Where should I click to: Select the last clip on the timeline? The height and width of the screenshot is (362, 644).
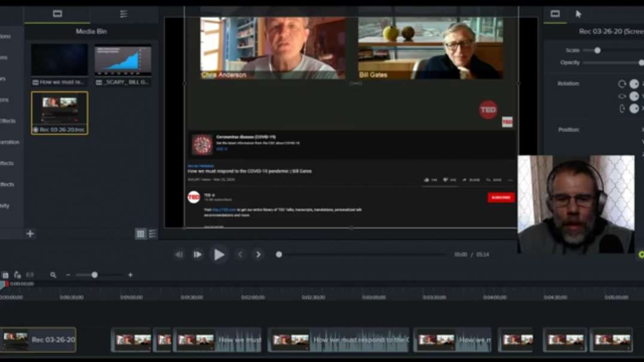coord(611,340)
